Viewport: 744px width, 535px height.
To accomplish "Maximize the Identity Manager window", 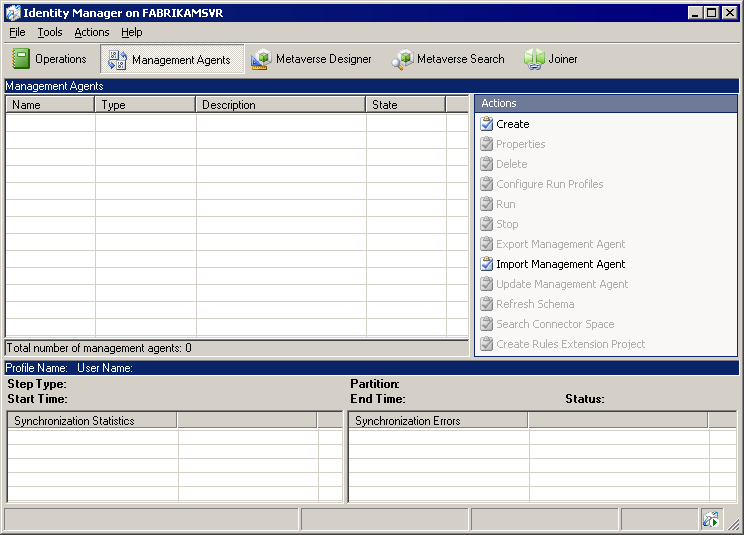I will [x=712, y=13].
